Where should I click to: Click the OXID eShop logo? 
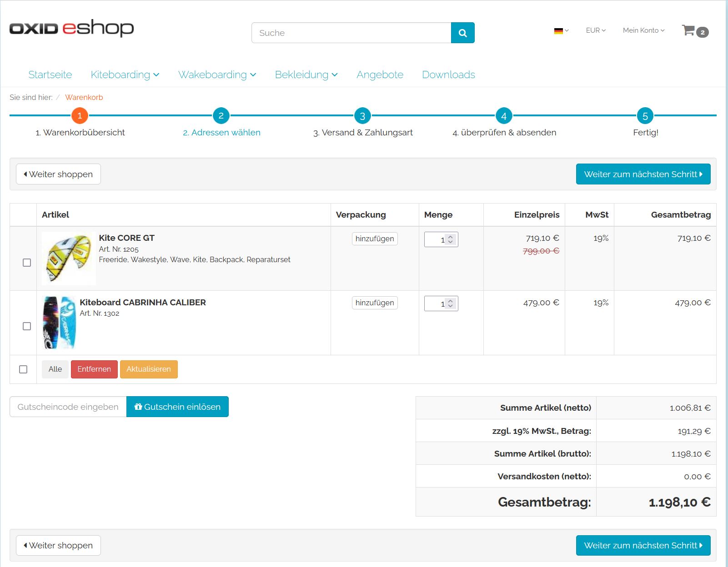[71, 28]
